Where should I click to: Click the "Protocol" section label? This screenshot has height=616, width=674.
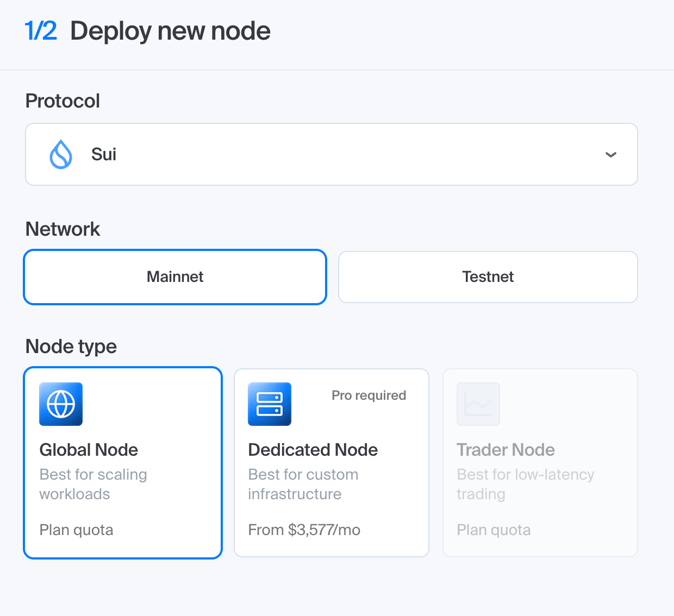point(63,101)
